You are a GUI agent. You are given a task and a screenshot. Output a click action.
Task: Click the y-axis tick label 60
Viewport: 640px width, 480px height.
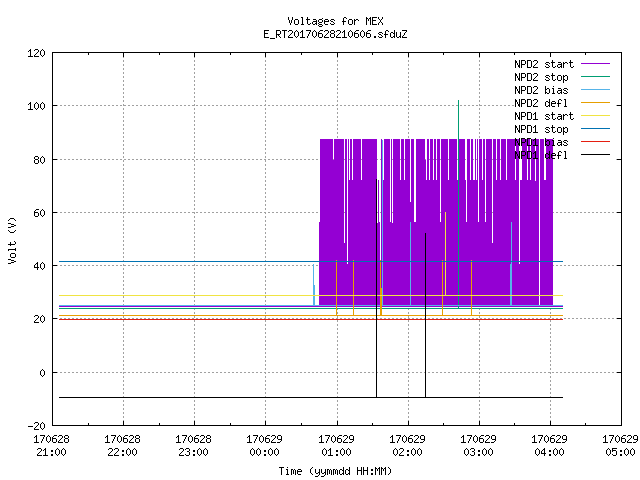(x=39, y=213)
